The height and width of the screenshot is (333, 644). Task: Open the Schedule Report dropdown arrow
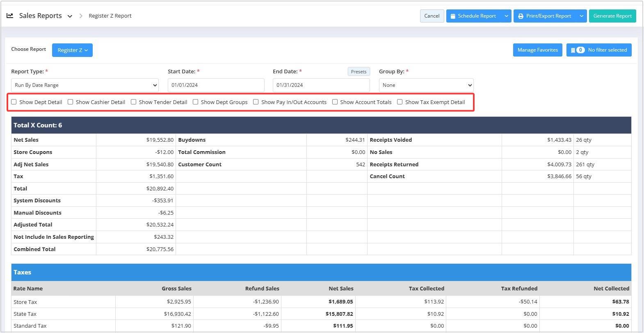(506, 16)
